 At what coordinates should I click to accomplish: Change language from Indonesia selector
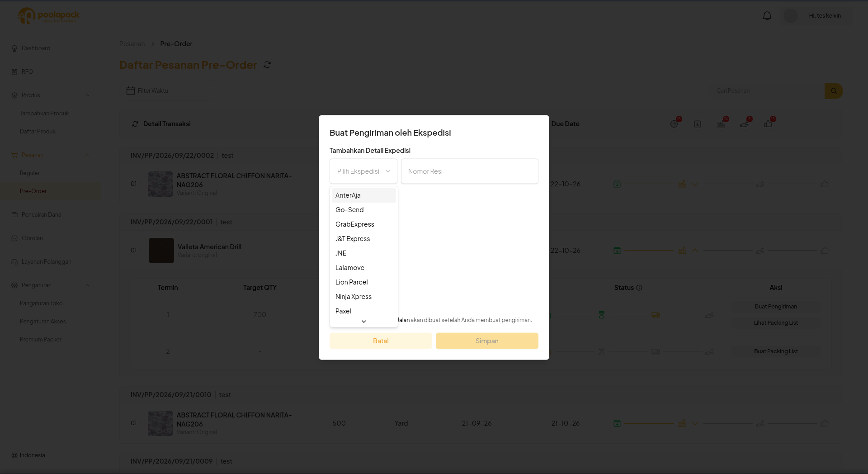[28, 455]
